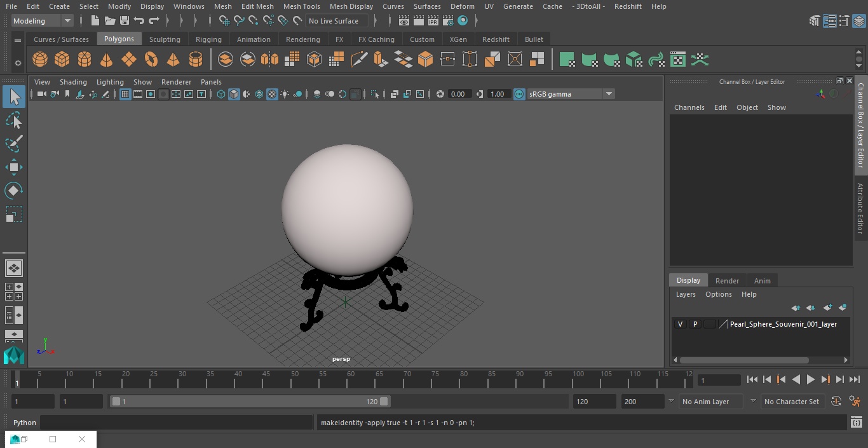Open the shelf tab list menu icon
Screen dimensions: 868x448
(18, 39)
